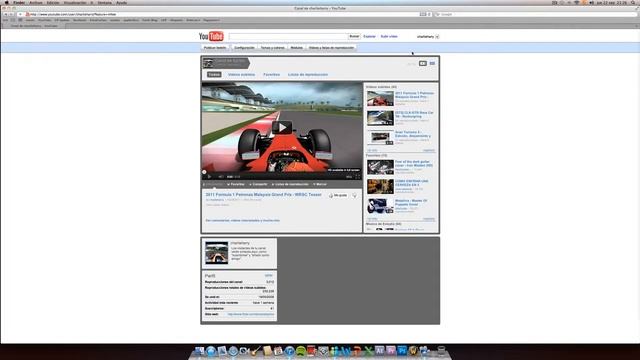Open the Malaysia Grand Prix video title link
This screenshot has height=360, width=640.
coord(263,195)
